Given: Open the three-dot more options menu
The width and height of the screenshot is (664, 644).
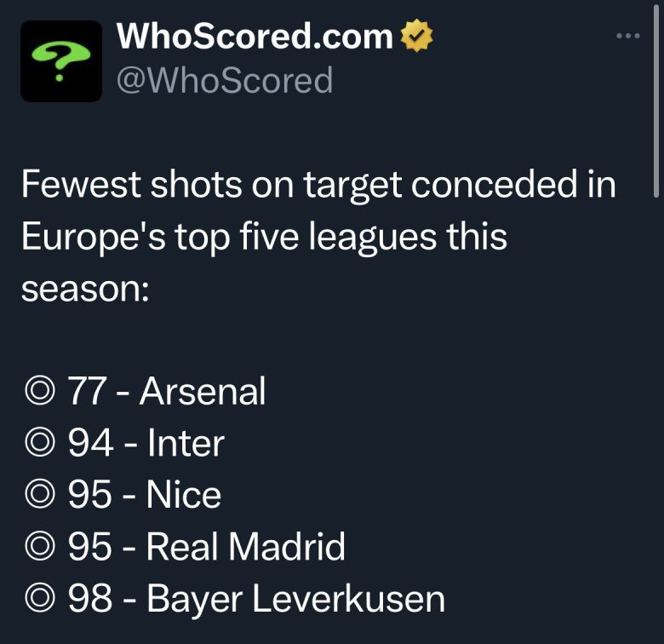Looking at the screenshot, I should point(627,36).
